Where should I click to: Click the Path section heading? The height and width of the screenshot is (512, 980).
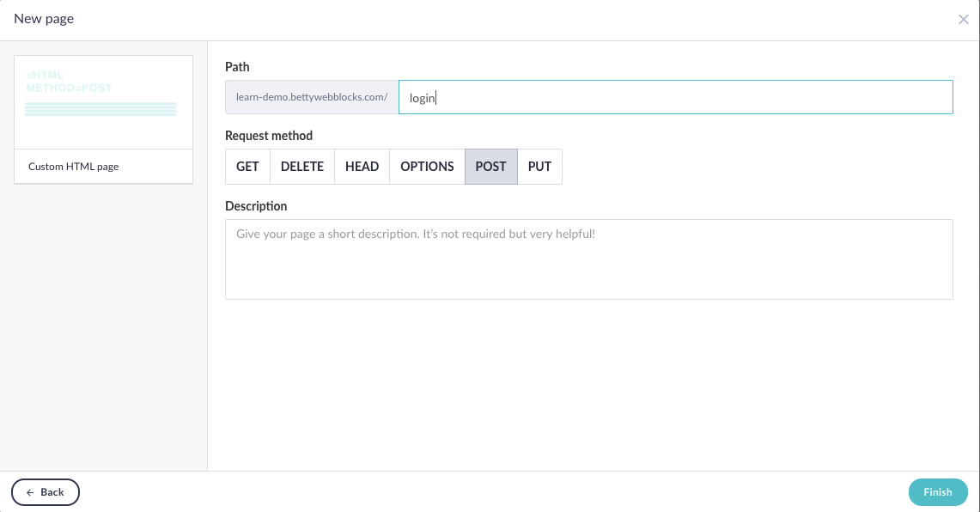237,67
